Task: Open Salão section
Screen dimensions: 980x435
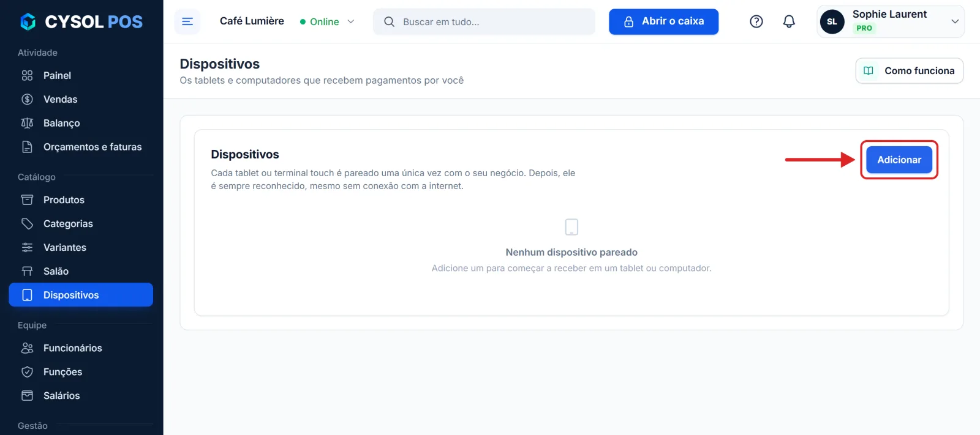Action: pos(81,271)
